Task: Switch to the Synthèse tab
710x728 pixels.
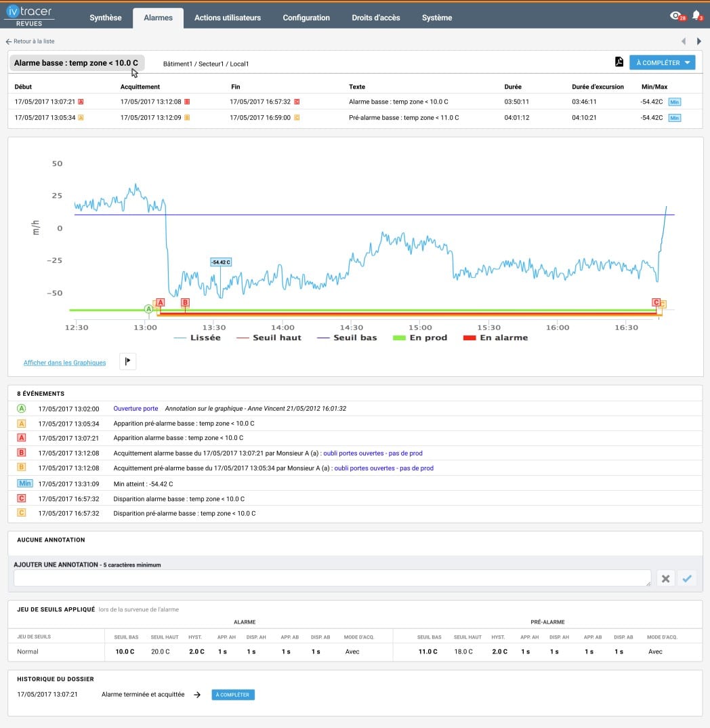Action: [106, 18]
